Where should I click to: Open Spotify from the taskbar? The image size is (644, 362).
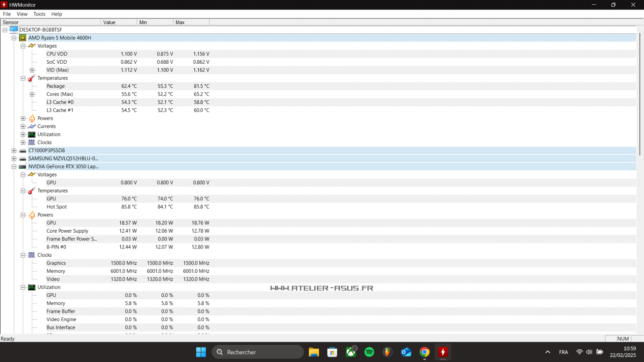(369, 352)
